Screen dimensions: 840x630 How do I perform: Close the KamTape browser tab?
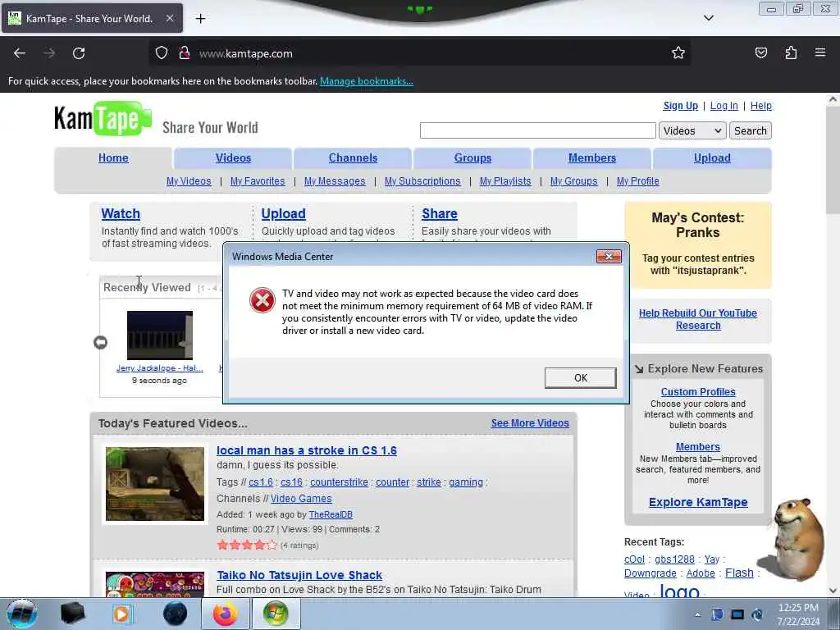(169, 18)
